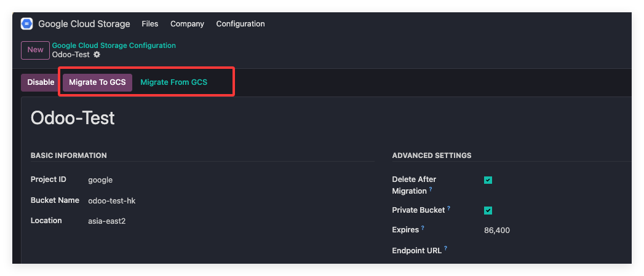The width and height of the screenshot is (644, 276).
Task: Click the Google Cloud Storage app icon
Action: click(x=26, y=24)
